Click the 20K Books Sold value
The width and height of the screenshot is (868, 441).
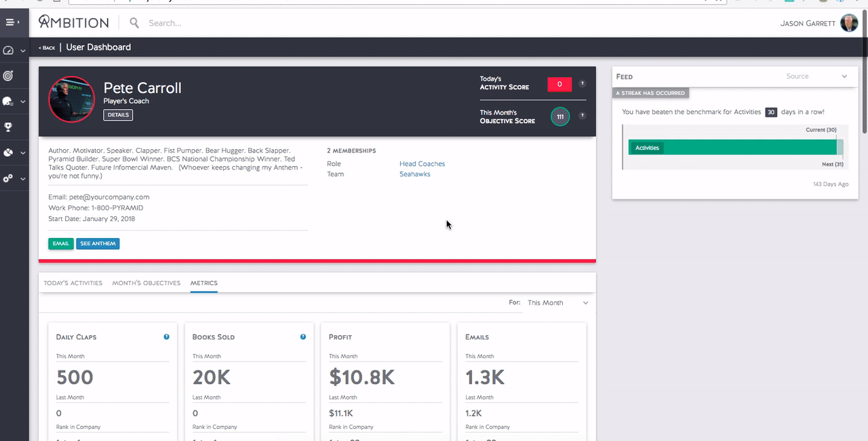pyautogui.click(x=213, y=377)
